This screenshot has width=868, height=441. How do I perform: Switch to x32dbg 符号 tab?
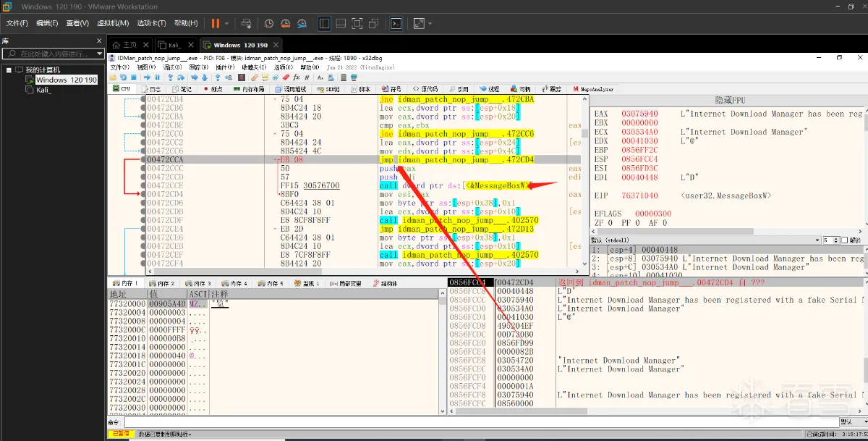391,89
